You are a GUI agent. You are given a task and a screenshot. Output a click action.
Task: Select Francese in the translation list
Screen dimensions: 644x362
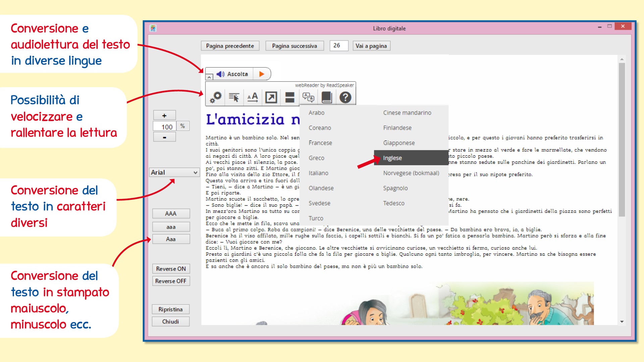coord(320,143)
